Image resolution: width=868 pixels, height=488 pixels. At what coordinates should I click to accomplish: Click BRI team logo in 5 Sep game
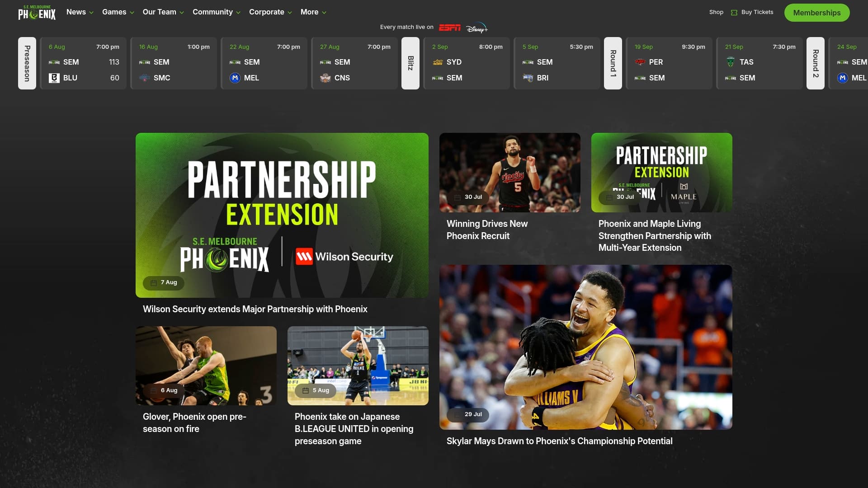coord(528,78)
